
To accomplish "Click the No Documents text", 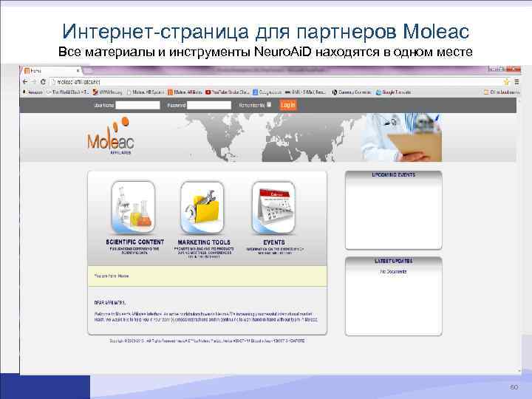I will pos(393,271).
